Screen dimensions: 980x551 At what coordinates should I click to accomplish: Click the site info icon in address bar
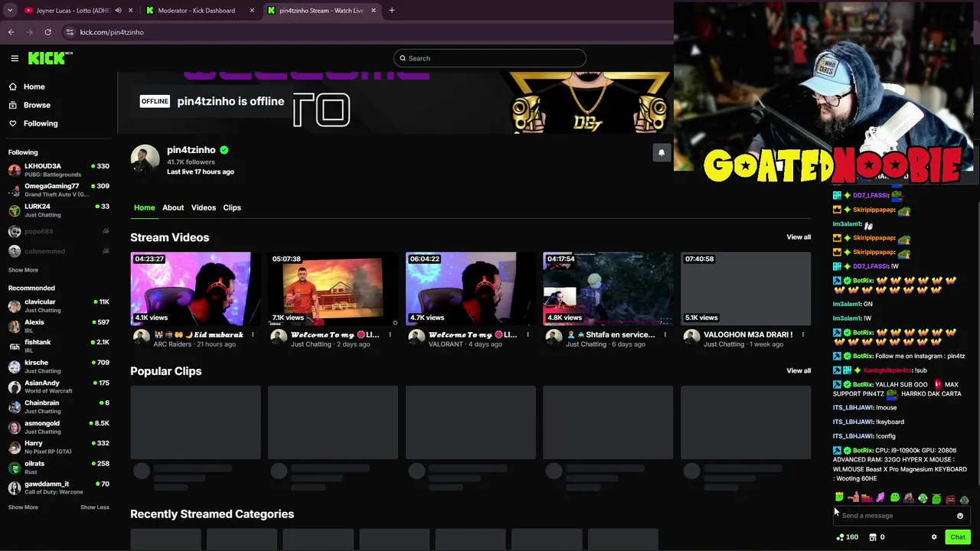(x=70, y=32)
